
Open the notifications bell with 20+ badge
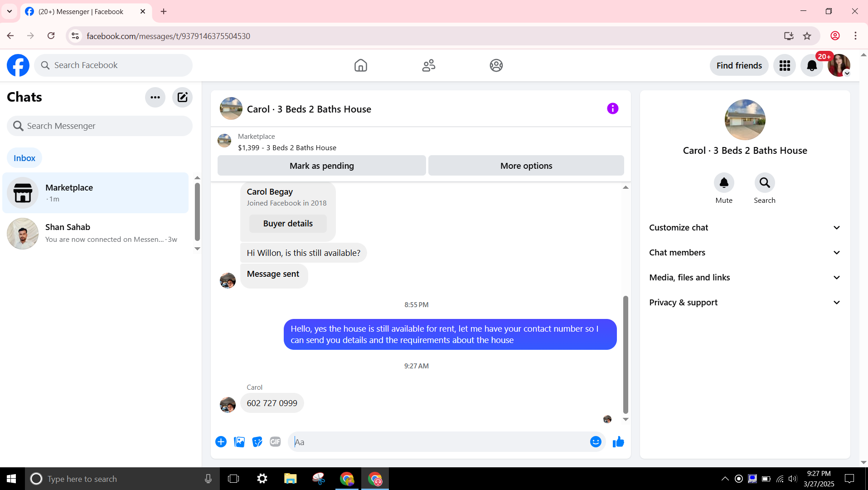[x=812, y=65]
